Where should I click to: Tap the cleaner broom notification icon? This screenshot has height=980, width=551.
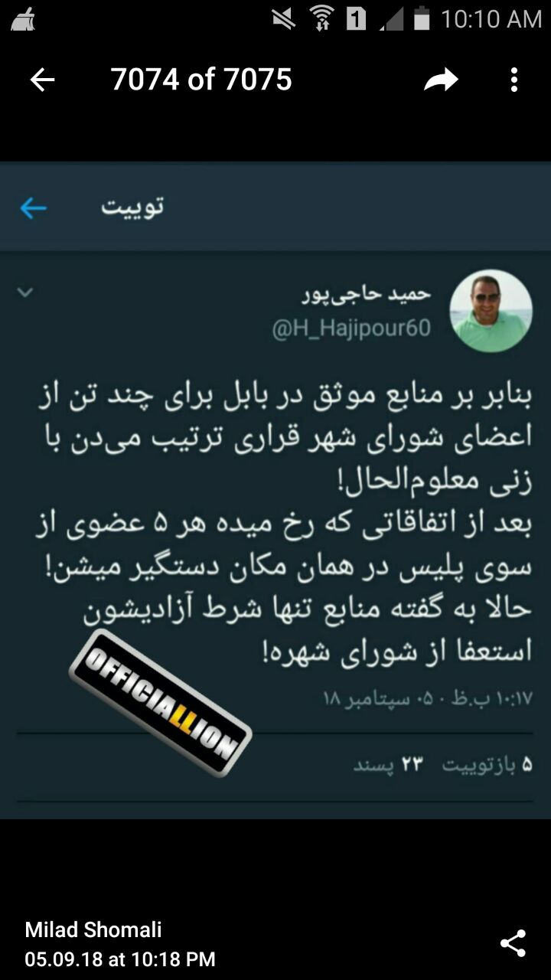tap(24, 18)
